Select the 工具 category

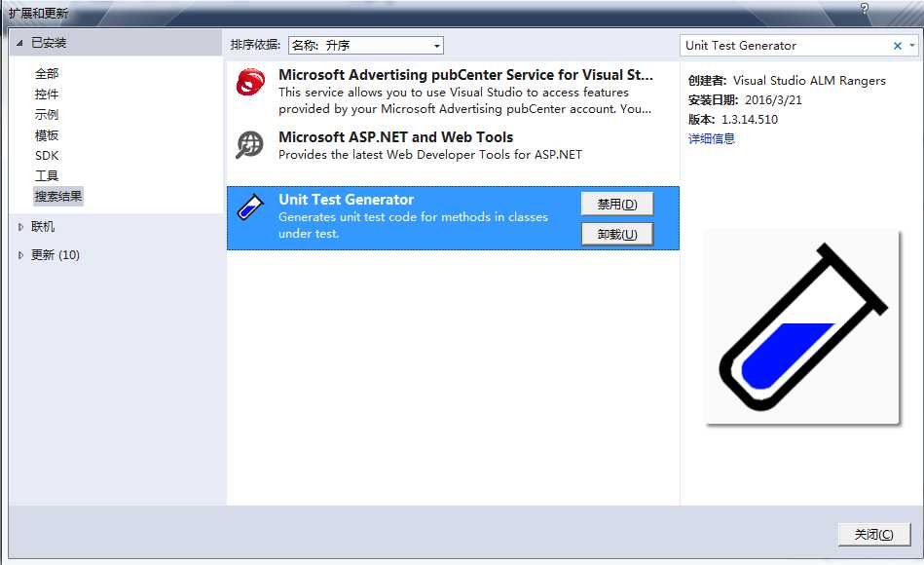(x=47, y=175)
